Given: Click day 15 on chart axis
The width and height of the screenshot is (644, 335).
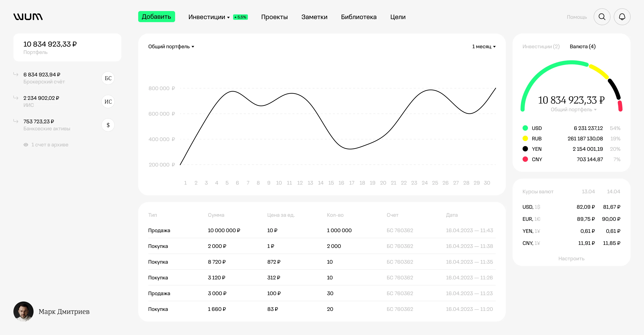Looking at the screenshot, I should [331, 183].
